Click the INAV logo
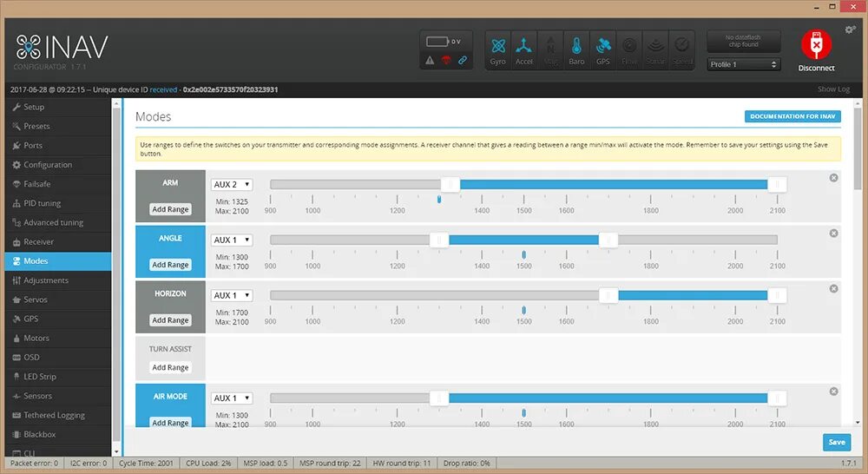Screen dimensions: 868x474 pyautogui.click(x=62, y=47)
